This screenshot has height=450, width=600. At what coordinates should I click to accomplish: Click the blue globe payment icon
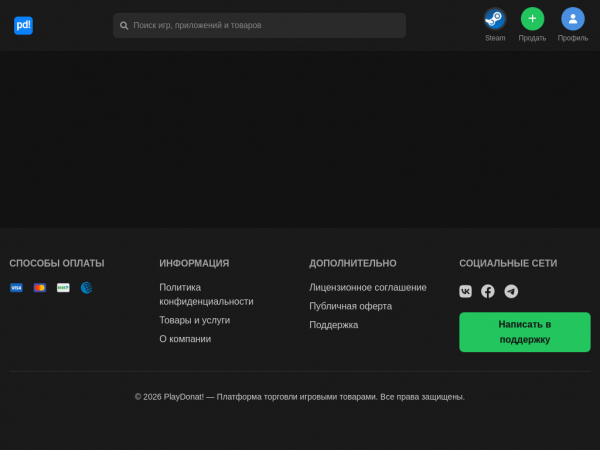pos(87,288)
